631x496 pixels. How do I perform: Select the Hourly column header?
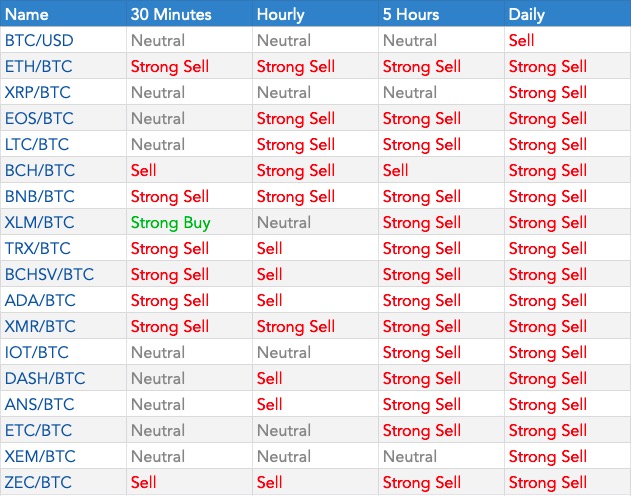click(x=281, y=14)
